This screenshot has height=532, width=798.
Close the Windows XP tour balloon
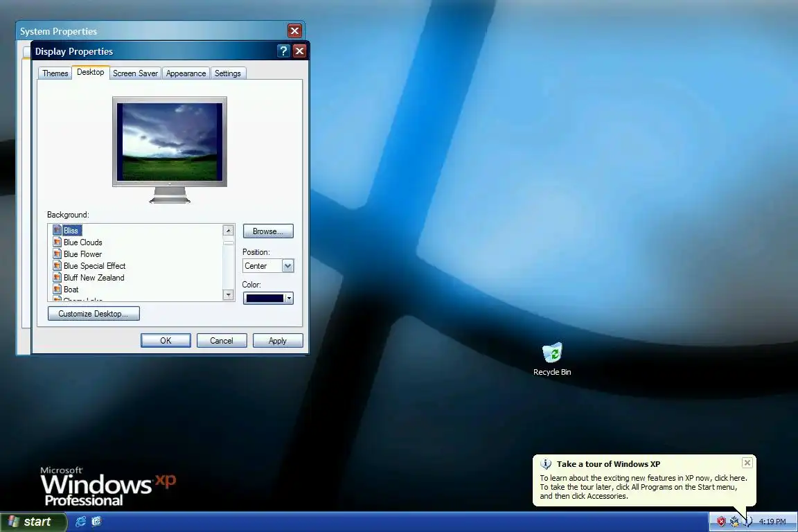(x=747, y=462)
